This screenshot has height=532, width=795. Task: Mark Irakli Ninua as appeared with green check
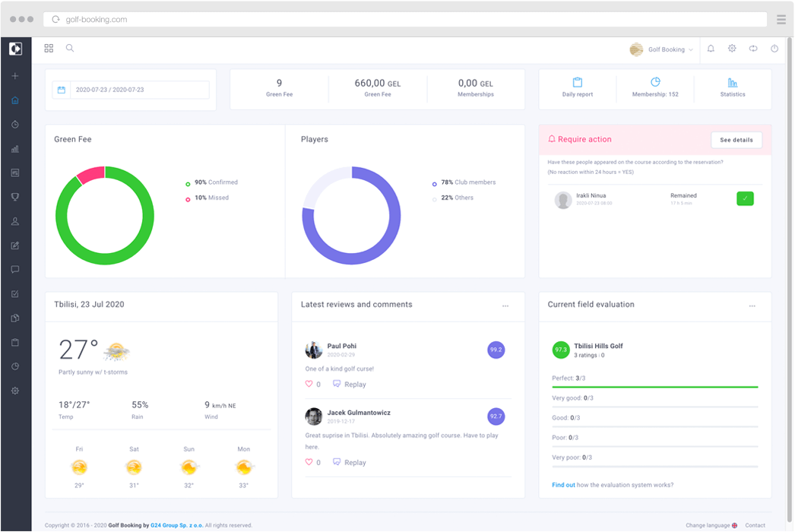[746, 198]
